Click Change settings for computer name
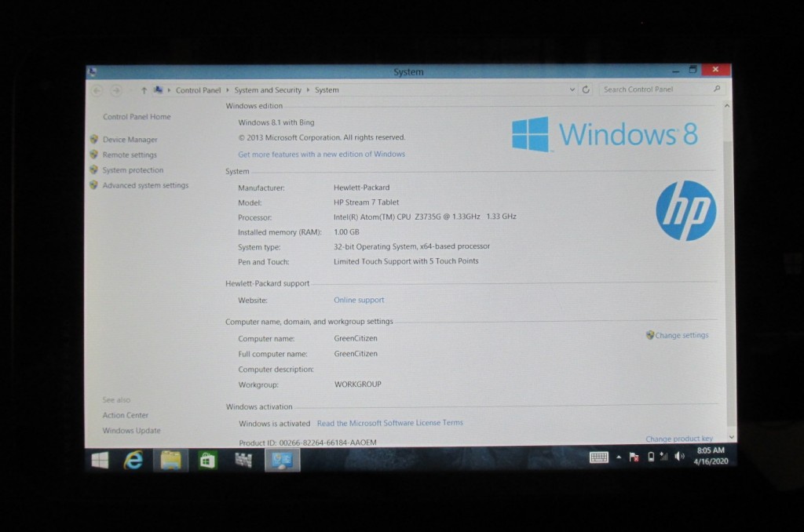The width and height of the screenshot is (804, 532). point(681,335)
